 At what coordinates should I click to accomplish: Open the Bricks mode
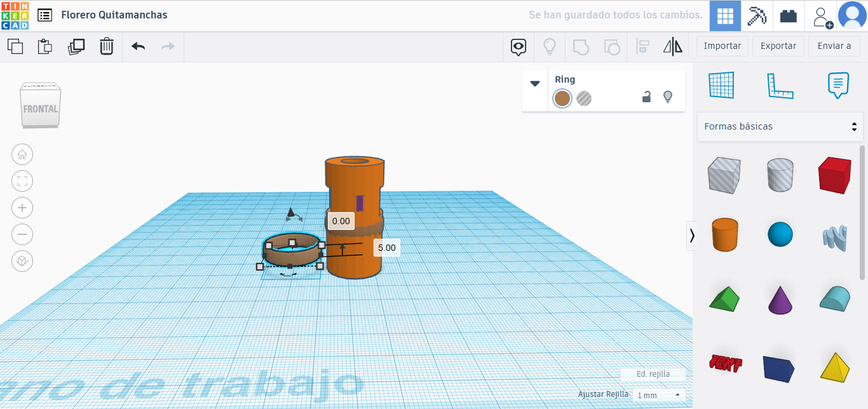pos(789,16)
